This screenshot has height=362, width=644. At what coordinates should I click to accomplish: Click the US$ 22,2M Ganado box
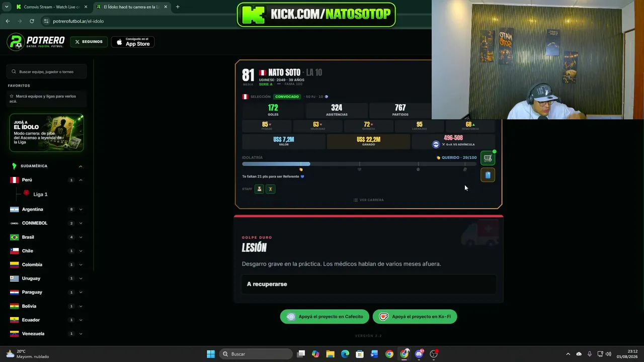click(x=368, y=141)
